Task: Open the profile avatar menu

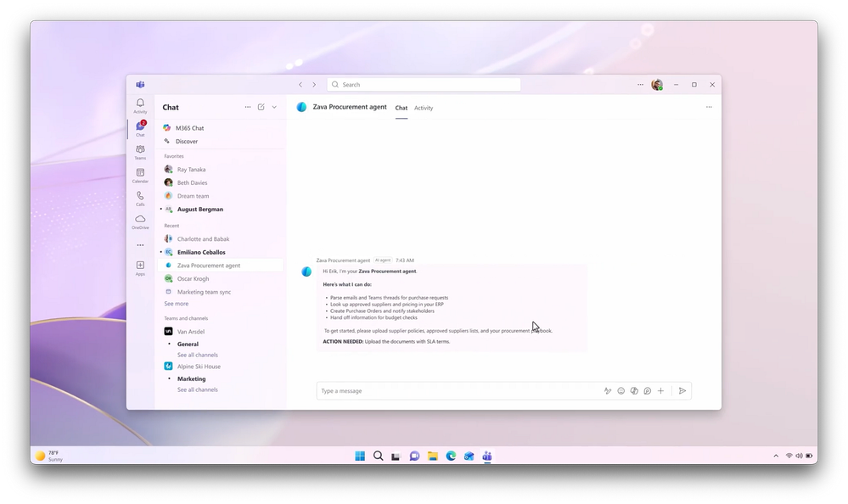Action: click(657, 84)
